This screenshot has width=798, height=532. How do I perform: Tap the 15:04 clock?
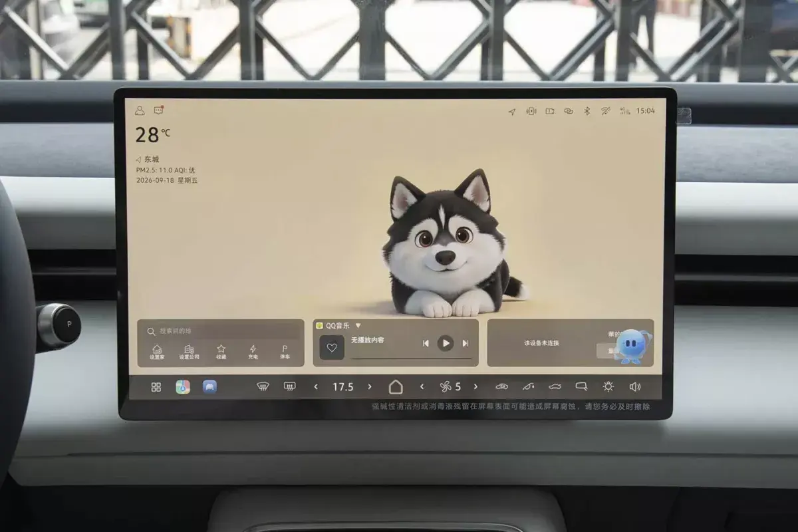tap(645, 111)
